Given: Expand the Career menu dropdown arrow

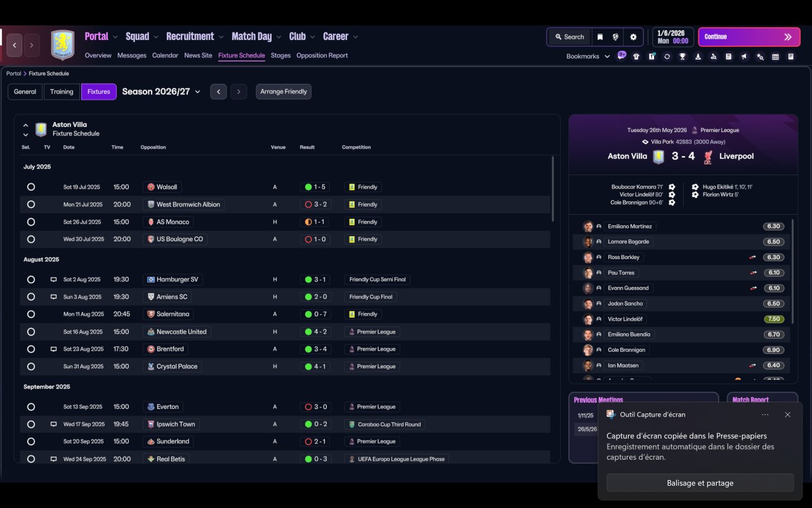Looking at the screenshot, I should click(355, 37).
